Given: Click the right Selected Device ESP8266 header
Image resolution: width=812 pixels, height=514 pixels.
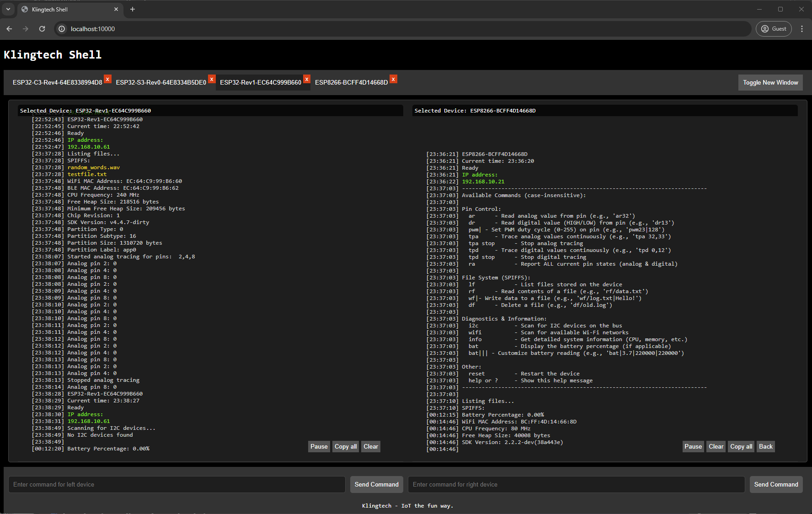Looking at the screenshot, I should (605, 111).
